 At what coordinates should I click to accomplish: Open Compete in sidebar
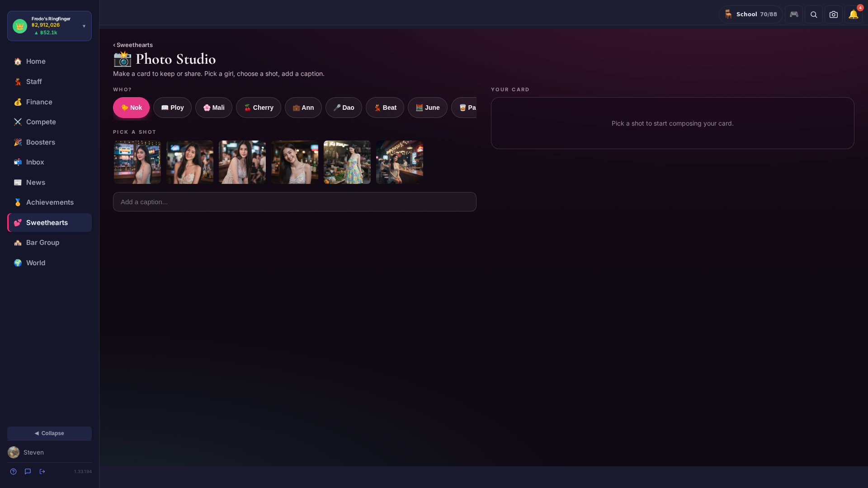(49, 122)
